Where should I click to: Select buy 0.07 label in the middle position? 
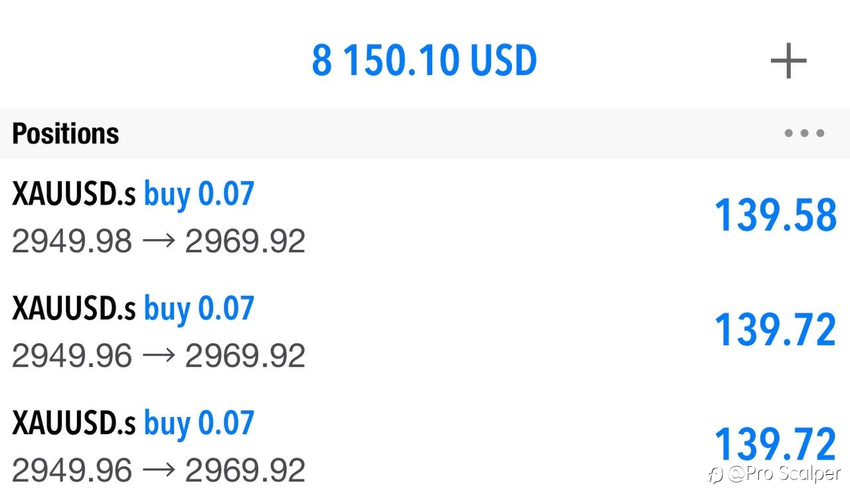tap(199, 309)
